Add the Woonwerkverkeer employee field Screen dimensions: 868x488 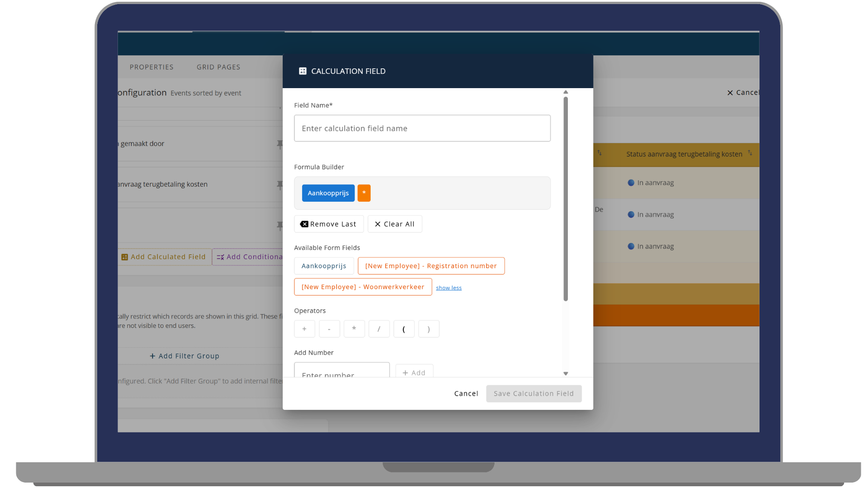coord(363,287)
